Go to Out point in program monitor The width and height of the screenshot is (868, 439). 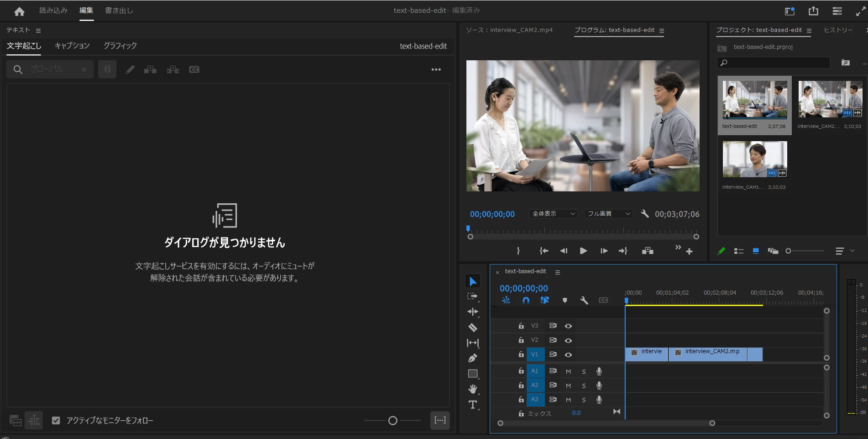coord(623,251)
